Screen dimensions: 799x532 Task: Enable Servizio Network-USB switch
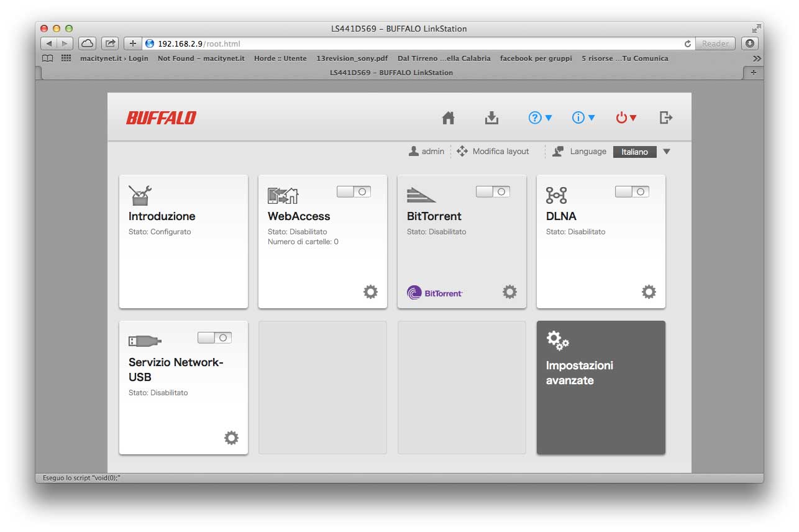(214, 337)
